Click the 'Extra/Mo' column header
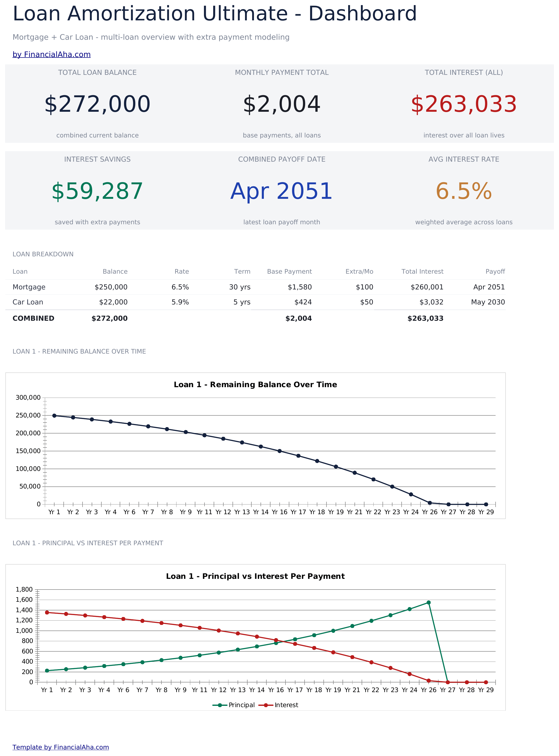 tap(359, 272)
